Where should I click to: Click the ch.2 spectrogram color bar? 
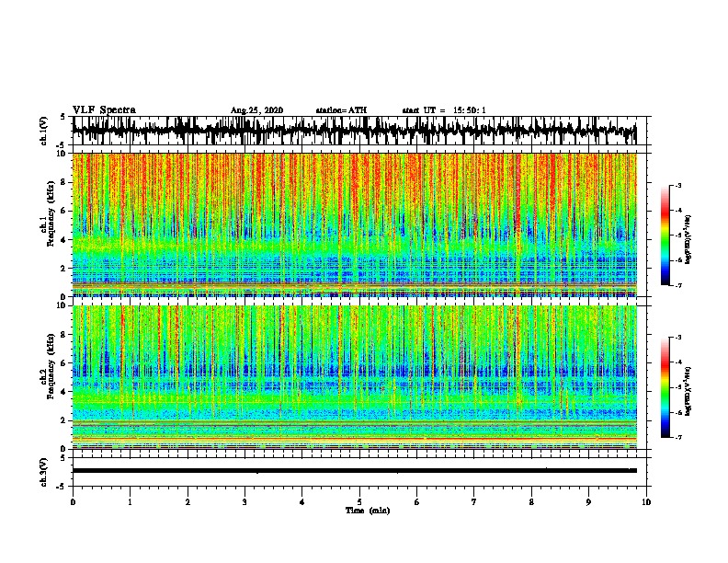[x=665, y=387]
